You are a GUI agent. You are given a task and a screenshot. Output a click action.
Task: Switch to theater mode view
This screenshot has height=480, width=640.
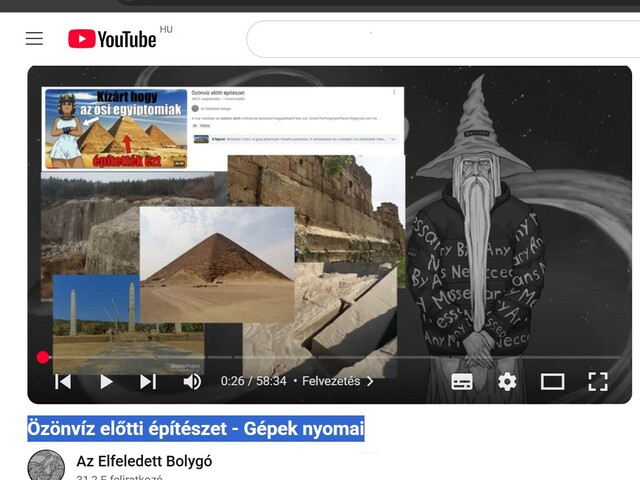552,381
